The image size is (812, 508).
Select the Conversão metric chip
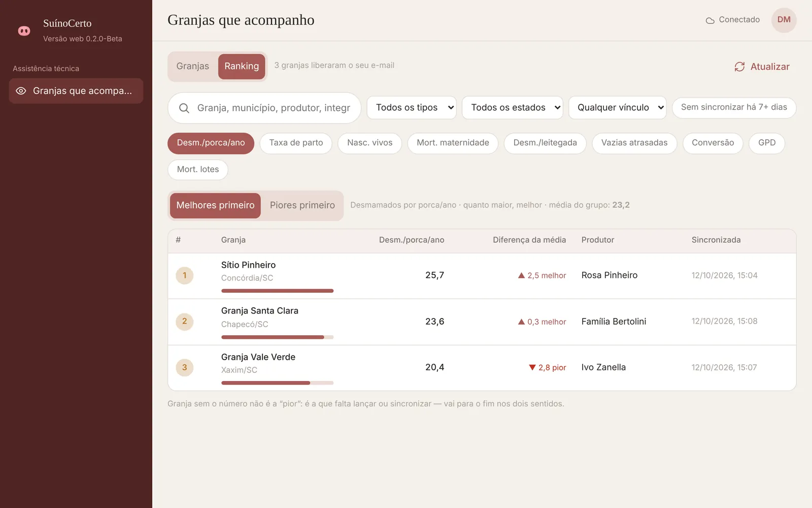[x=713, y=143]
